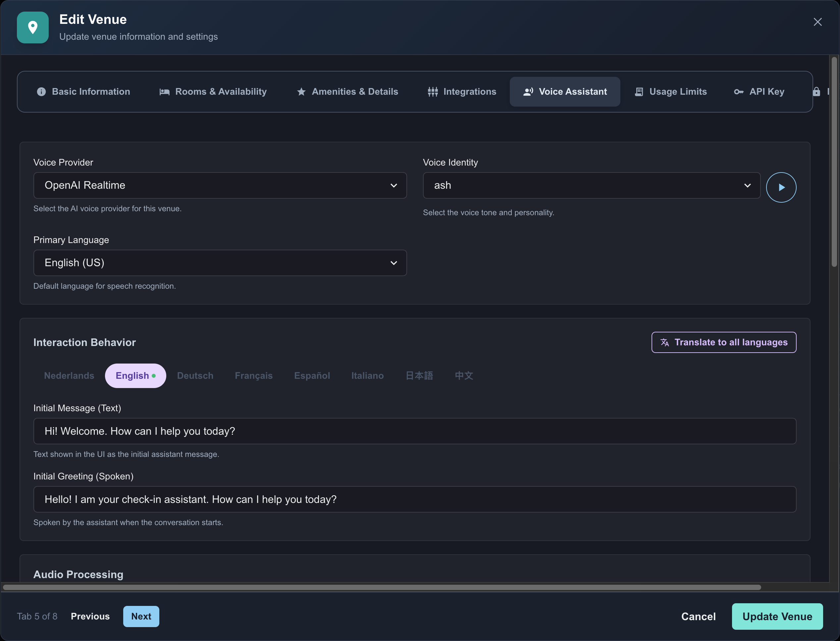
Task: Click 'Select the AI voice provider' helper text
Action: tap(107, 209)
